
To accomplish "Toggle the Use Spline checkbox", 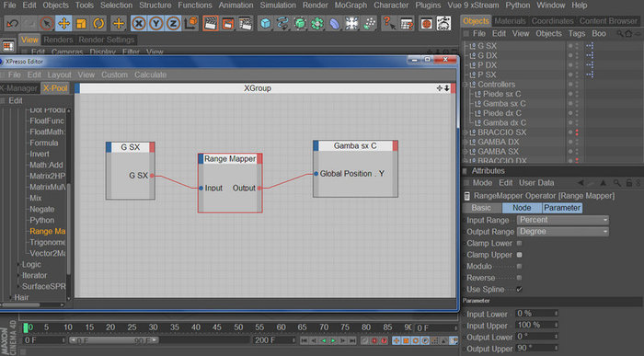I will tap(519, 289).
